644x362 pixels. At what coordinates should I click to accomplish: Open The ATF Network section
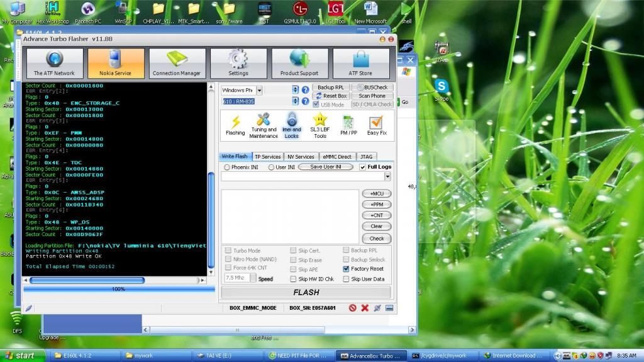click(x=54, y=63)
